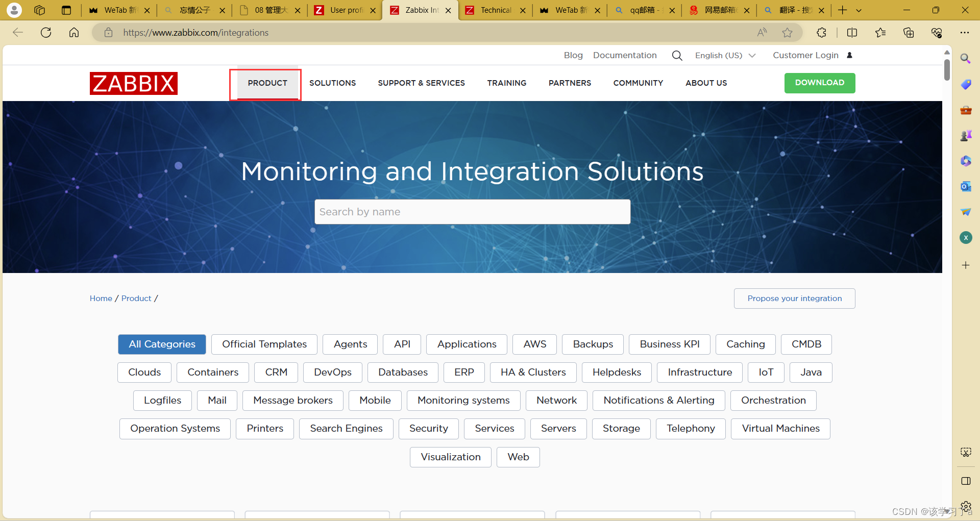Open sidebar Microsoft 365 icon
Screen dimensions: 980x521
(966, 161)
